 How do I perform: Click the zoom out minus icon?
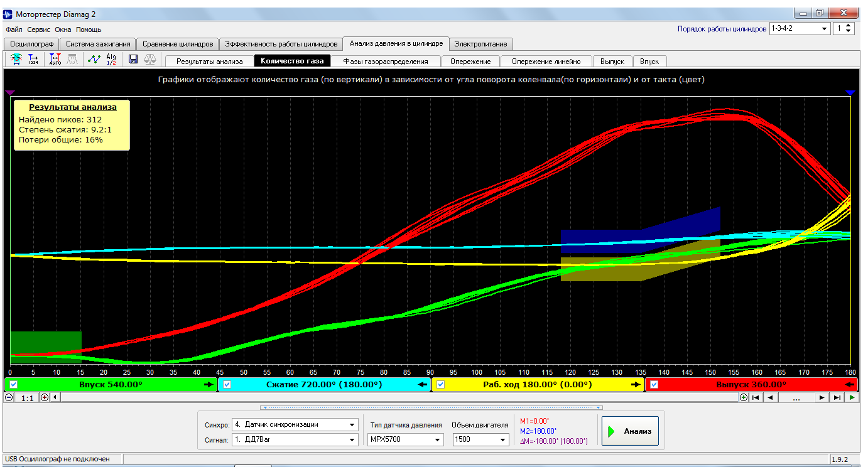pyautogui.click(x=9, y=397)
